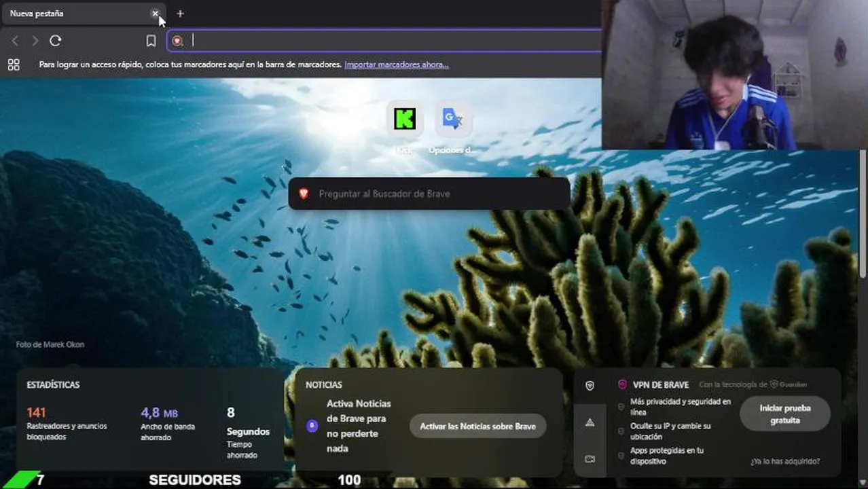Screen dimensions: 868x489
Task: Click the ESTADÍSTICAS heading
Action: [53, 384]
